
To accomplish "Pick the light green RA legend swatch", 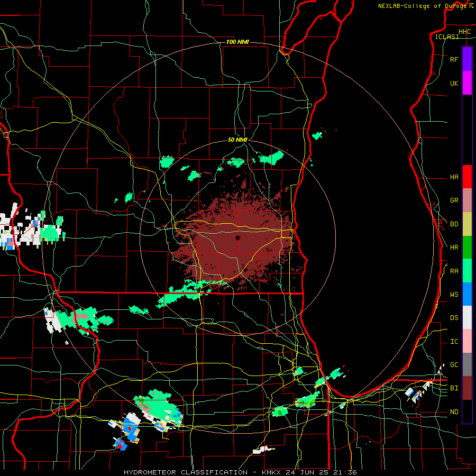I will [467, 271].
